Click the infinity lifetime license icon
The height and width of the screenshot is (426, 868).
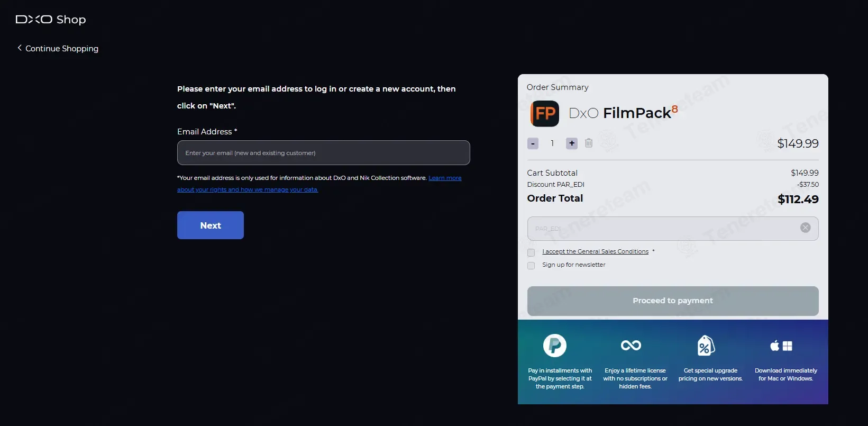point(631,346)
